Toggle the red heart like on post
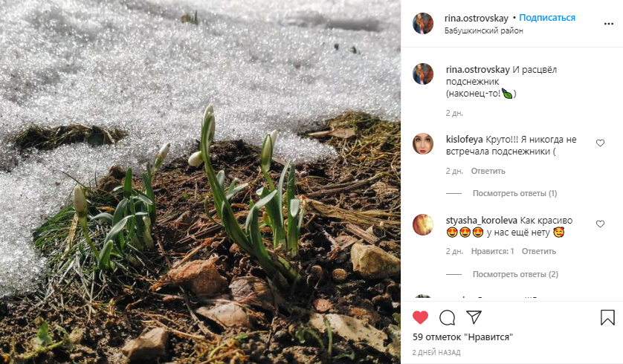The height and width of the screenshot is (364, 623). (420, 317)
